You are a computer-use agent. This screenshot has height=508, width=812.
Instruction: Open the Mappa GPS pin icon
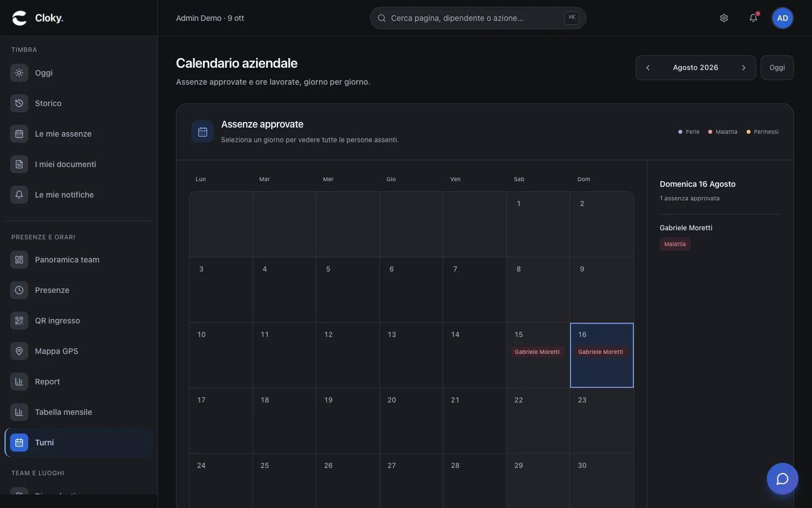coord(19,351)
